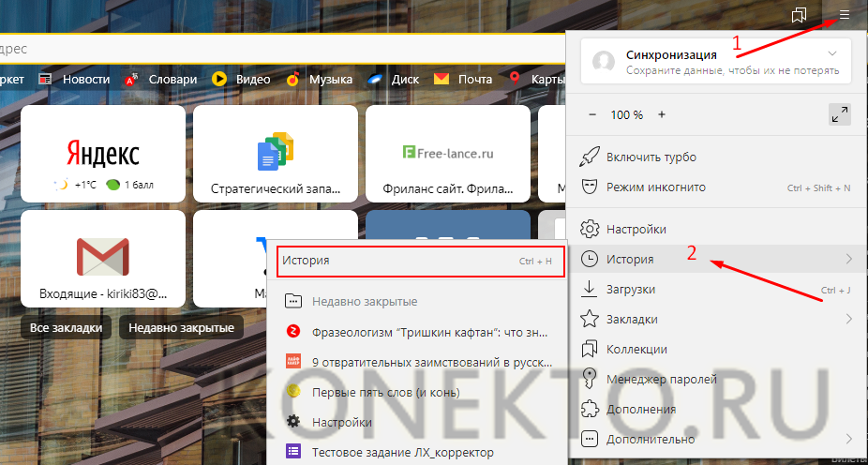Open Тестовое задание ЛХ_корректор history entry
Image resolution: width=868 pixels, height=465 pixels.
pos(418,452)
